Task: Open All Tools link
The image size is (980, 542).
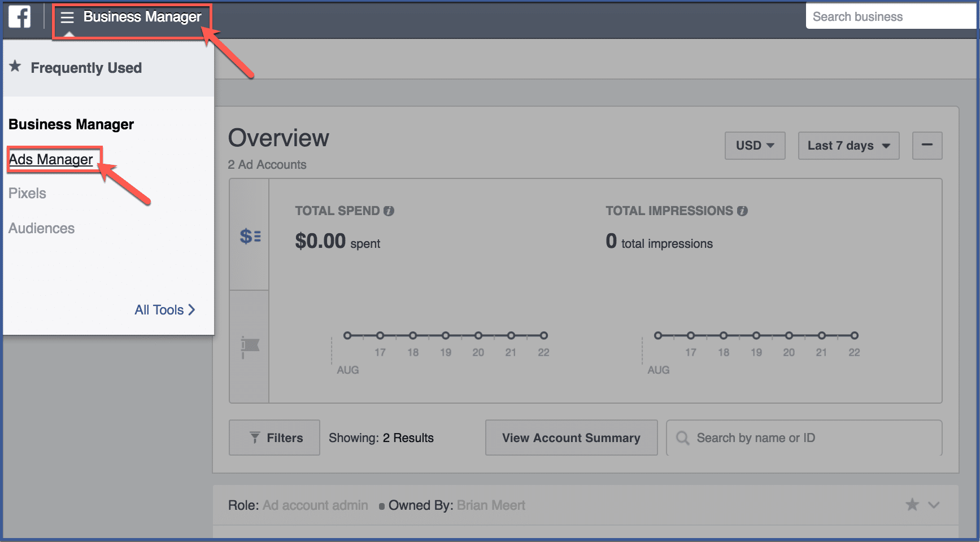Action: point(164,310)
